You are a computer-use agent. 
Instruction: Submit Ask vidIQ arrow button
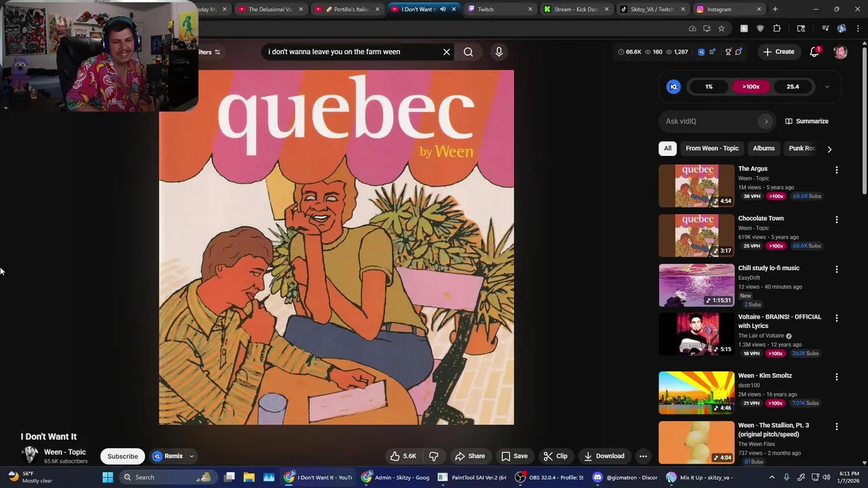pyautogui.click(x=766, y=121)
